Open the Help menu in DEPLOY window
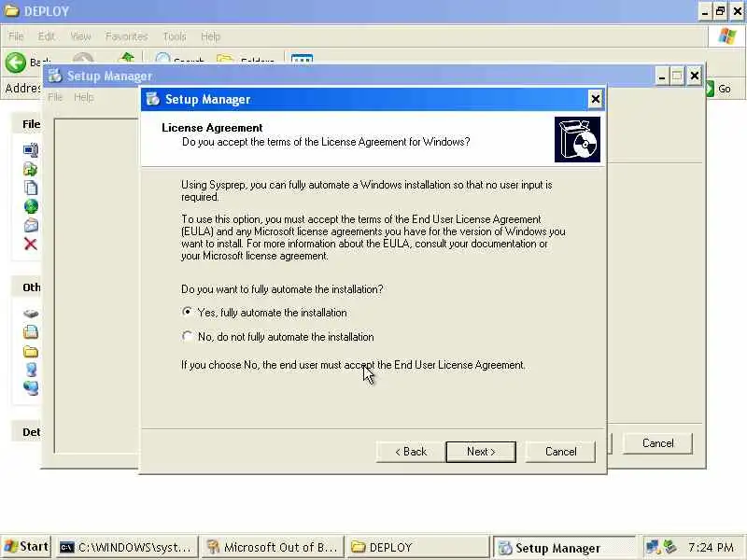Image resolution: width=747 pixels, height=560 pixels. [x=211, y=36]
